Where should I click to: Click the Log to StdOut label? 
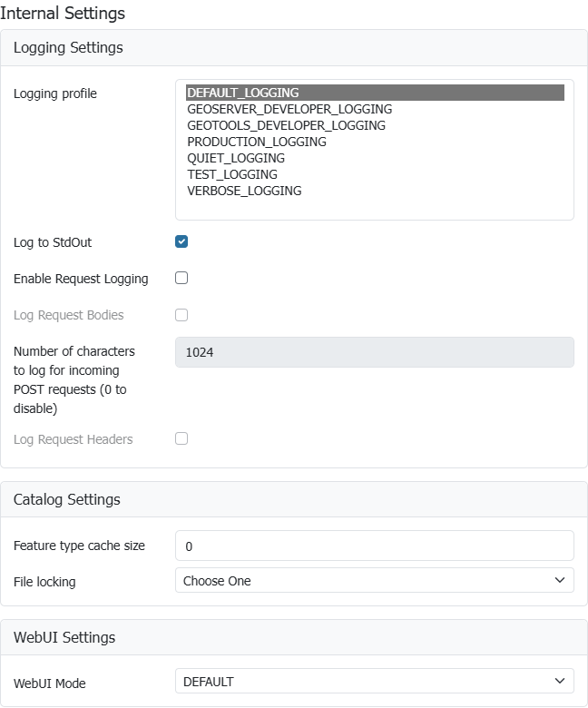[53, 242]
